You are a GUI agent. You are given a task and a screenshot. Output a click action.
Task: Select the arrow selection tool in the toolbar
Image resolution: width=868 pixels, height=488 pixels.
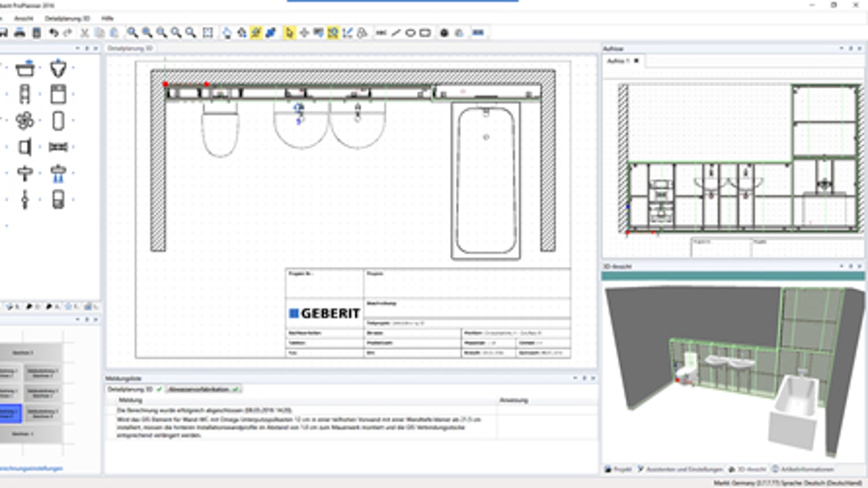(x=290, y=33)
